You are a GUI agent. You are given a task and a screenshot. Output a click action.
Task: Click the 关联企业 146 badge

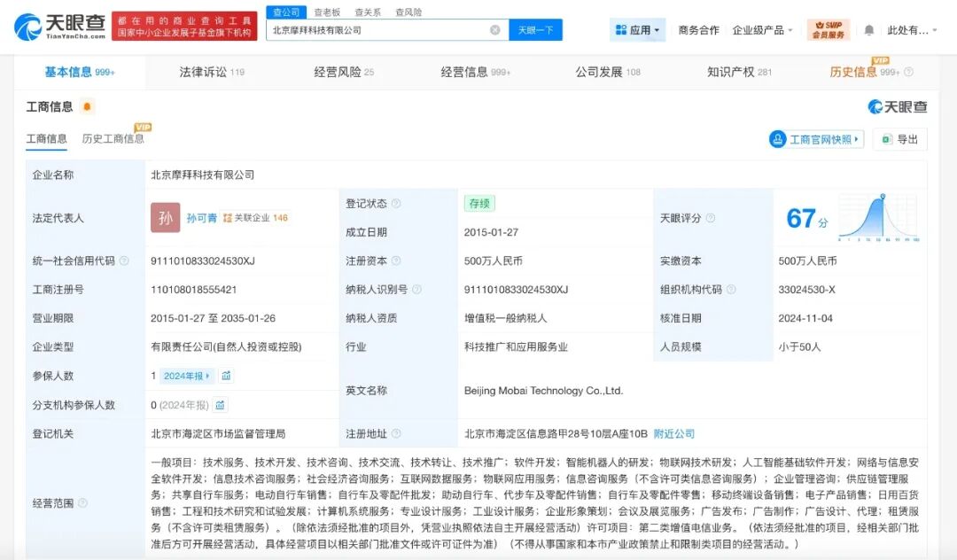(x=255, y=218)
